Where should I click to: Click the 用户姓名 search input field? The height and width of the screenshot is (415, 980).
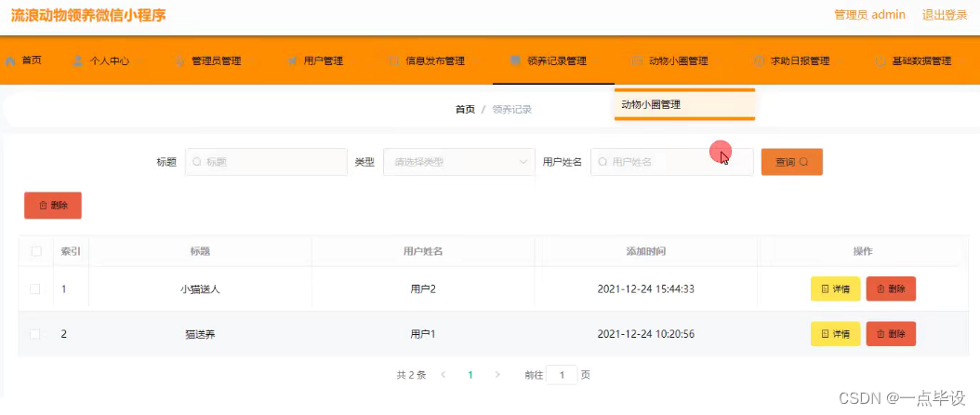coord(672,162)
